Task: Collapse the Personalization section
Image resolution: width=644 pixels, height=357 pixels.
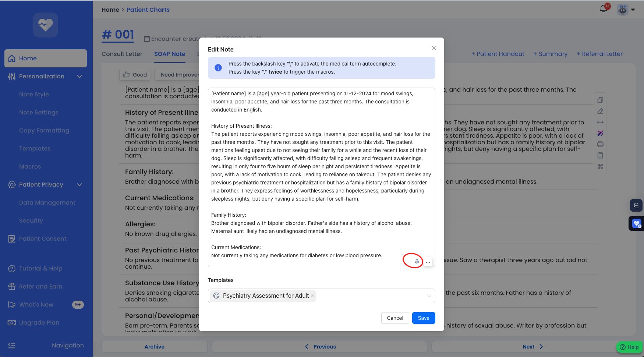Action: [79, 77]
